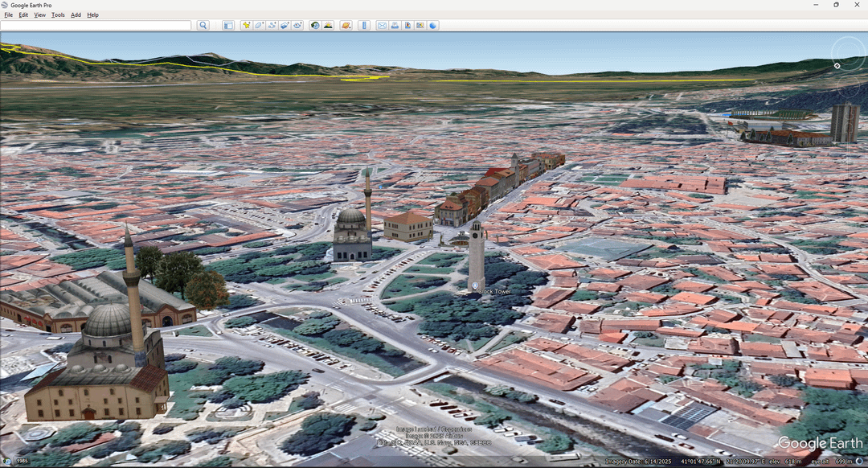Click the N compass north button

pos(837,65)
